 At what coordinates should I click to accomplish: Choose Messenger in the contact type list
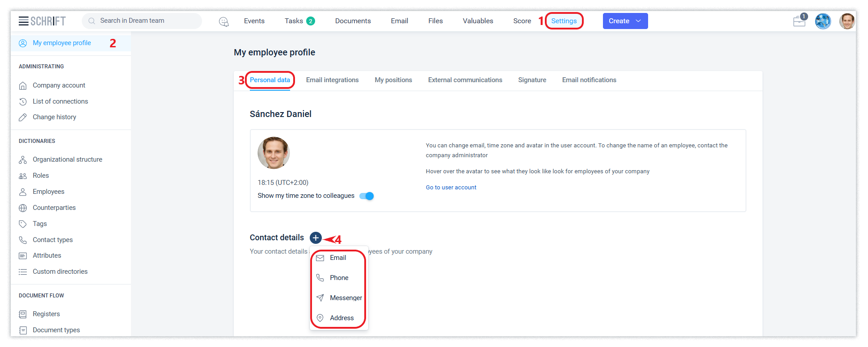click(346, 298)
